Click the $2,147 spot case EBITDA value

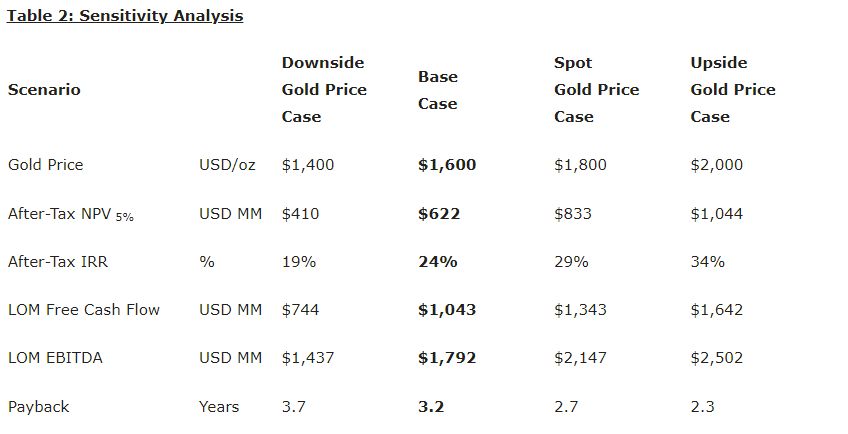(580, 358)
